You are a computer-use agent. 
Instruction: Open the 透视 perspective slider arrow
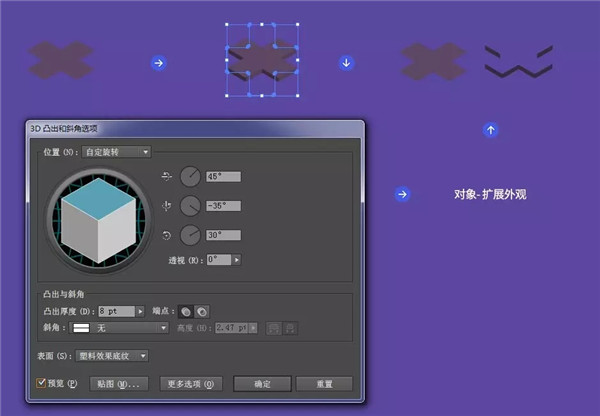pos(237,260)
